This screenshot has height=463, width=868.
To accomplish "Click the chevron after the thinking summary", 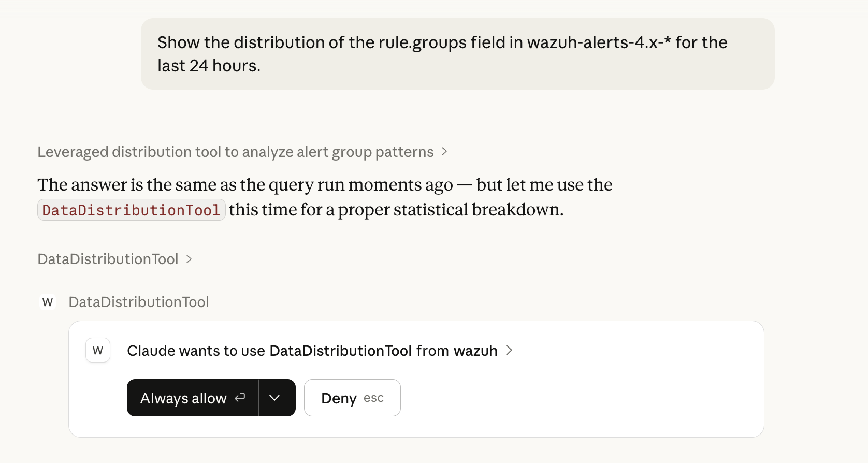I will point(444,152).
